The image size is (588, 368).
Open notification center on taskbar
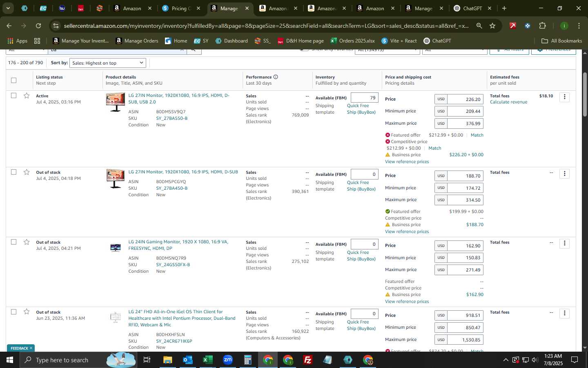click(575, 360)
